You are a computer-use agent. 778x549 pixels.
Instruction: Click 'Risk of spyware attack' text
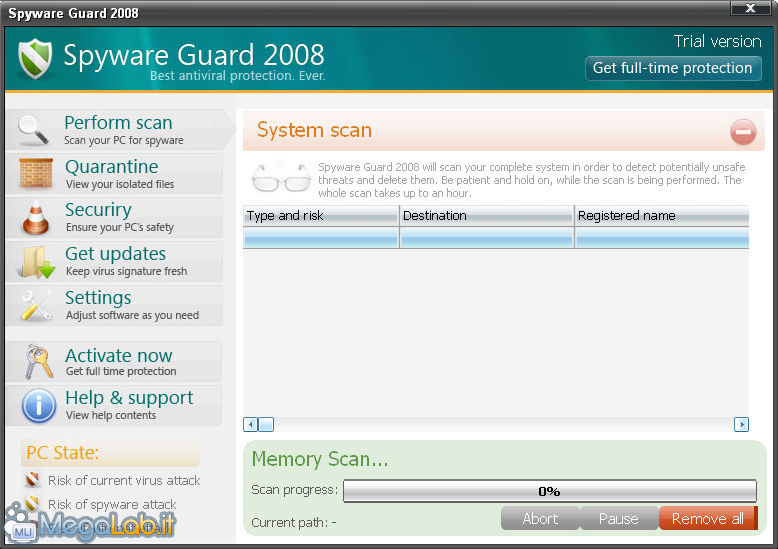(x=112, y=504)
